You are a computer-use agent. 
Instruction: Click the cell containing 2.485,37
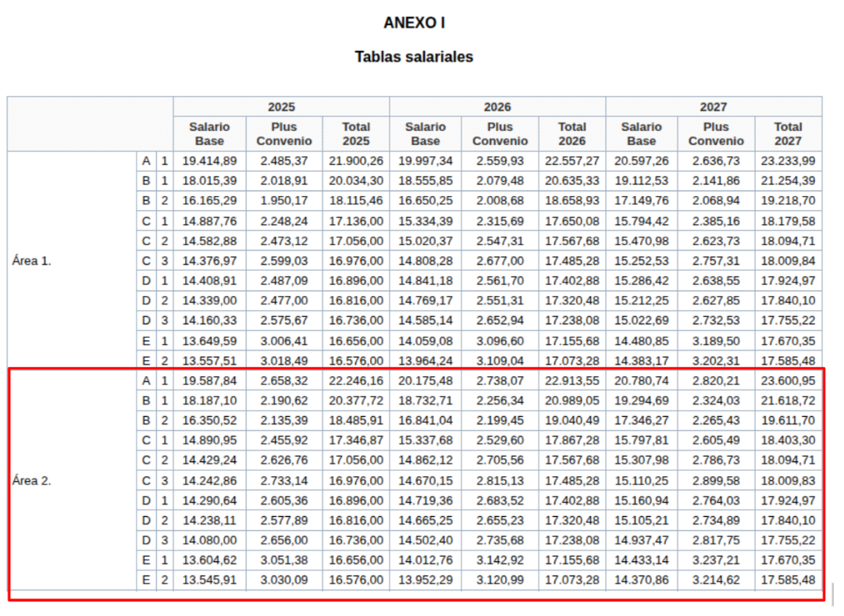pos(284,161)
